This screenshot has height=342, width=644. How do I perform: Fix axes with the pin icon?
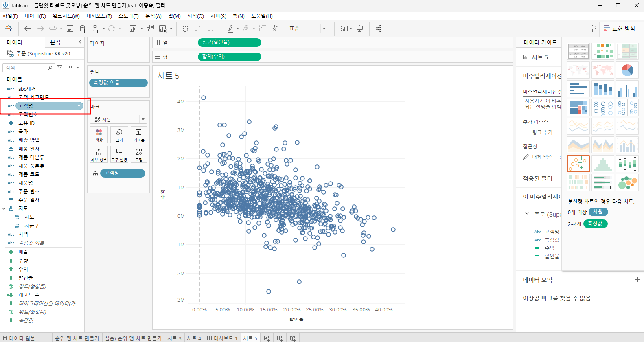(x=275, y=28)
